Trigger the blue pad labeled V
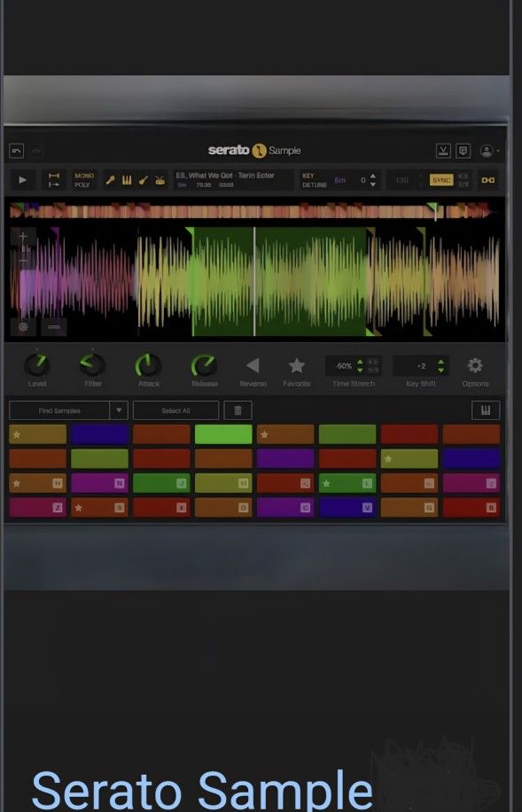The image size is (522, 812). [x=347, y=507]
